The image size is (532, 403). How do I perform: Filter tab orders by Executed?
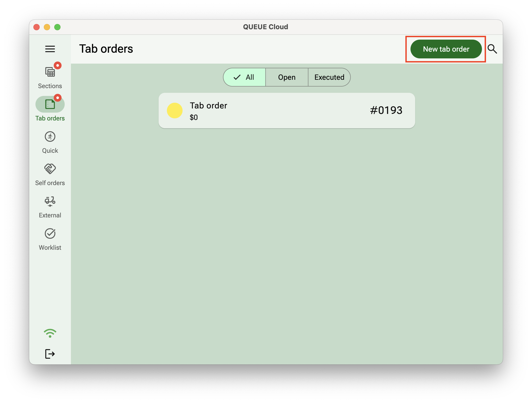click(x=330, y=77)
